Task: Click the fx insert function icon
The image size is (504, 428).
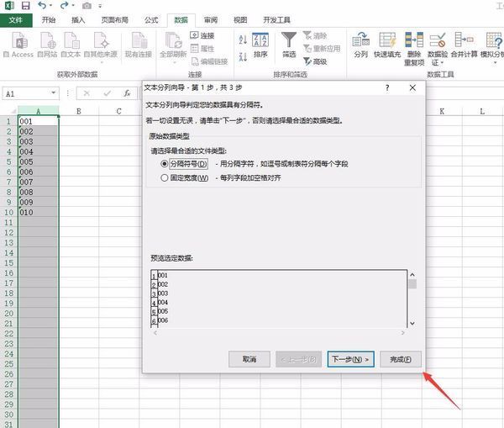Action: (127, 93)
